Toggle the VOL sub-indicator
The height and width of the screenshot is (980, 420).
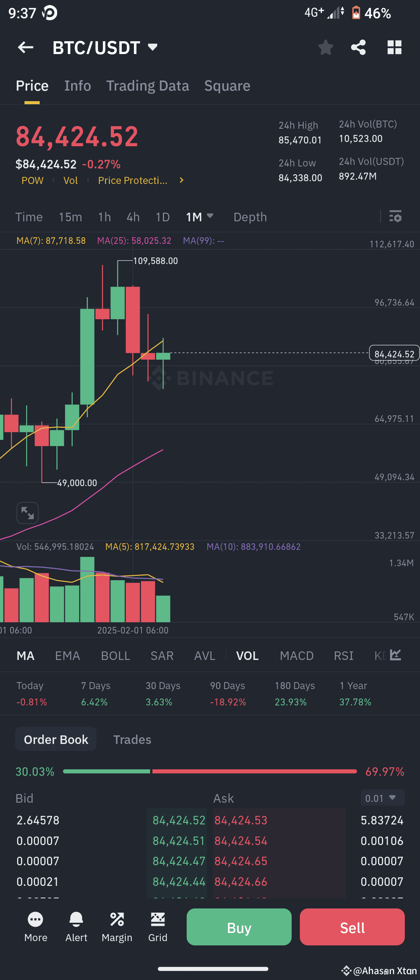tap(247, 656)
